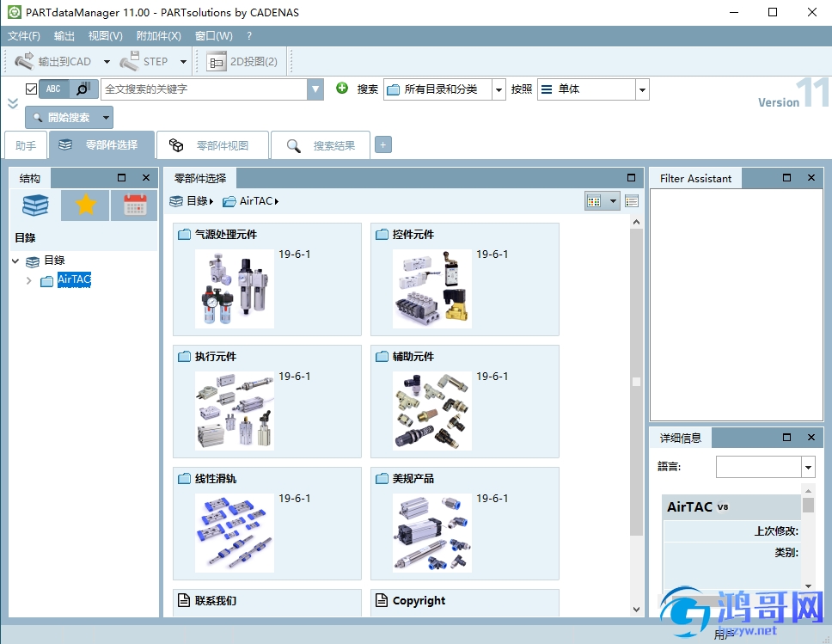The width and height of the screenshot is (832, 644).
Task: Collapse the 目錄 root tree node
Action: click(15, 261)
